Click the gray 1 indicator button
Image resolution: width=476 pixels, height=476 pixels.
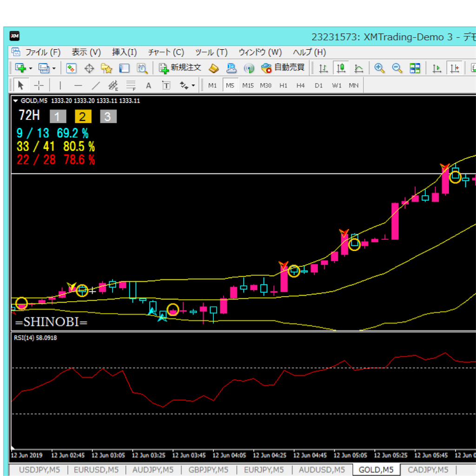point(58,117)
